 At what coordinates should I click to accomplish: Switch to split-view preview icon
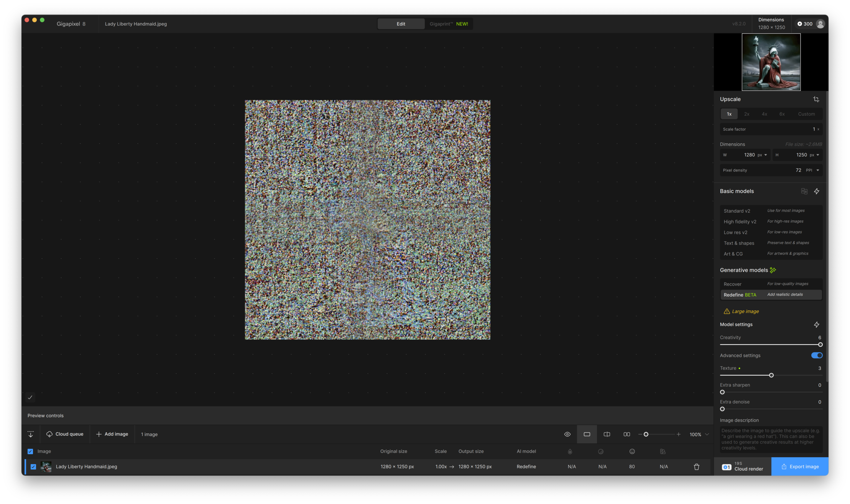pyautogui.click(x=607, y=434)
